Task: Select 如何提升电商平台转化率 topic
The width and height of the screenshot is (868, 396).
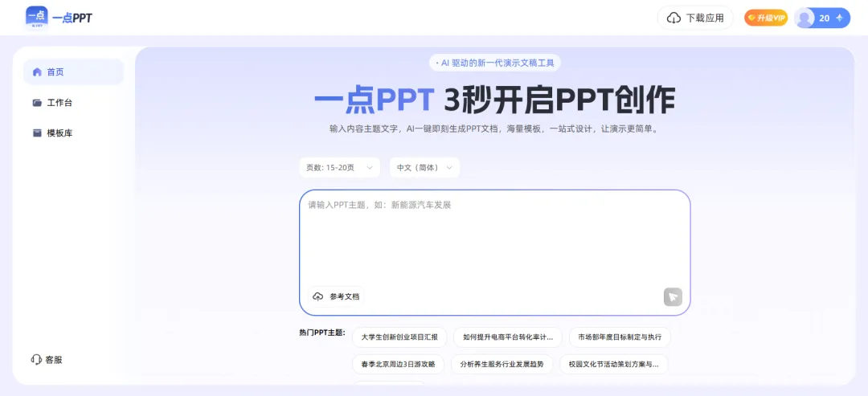Action: point(508,337)
